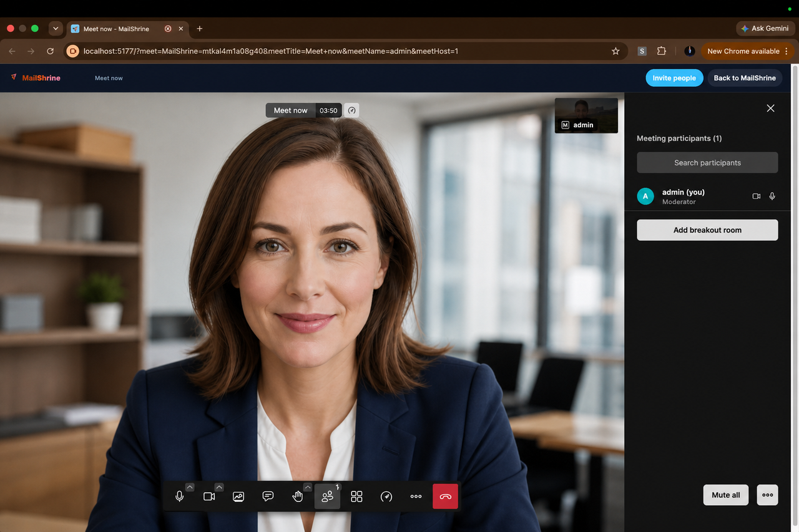Raise your hand

[x=298, y=496]
